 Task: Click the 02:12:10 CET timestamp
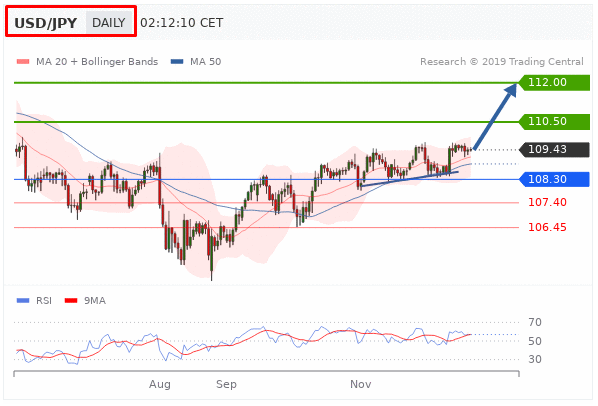click(182, 23)
